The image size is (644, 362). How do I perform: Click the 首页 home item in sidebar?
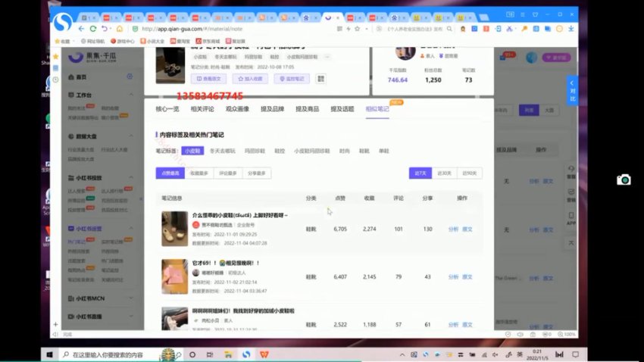coord(81,77)
